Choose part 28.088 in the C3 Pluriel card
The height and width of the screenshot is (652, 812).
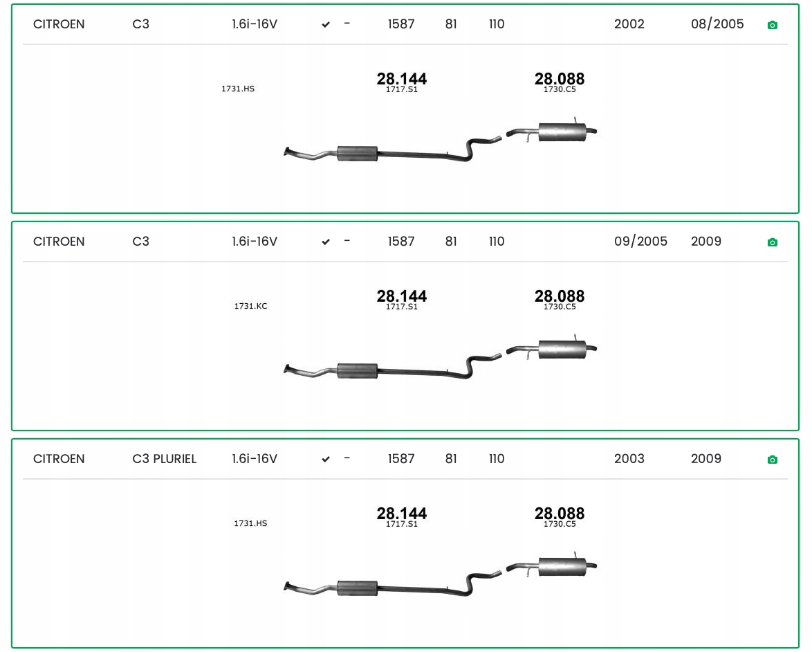(x=559, y=514)
